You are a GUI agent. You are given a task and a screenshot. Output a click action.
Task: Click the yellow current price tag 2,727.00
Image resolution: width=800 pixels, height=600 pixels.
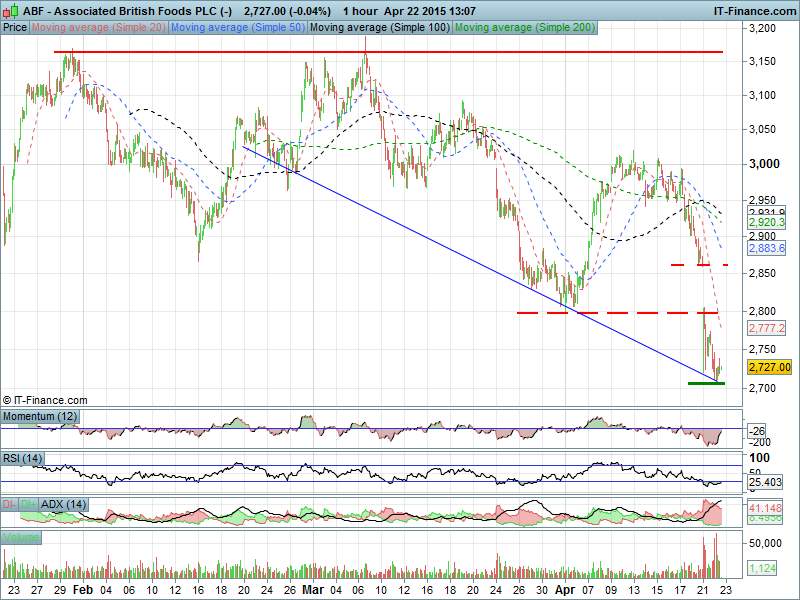(769, 368)
